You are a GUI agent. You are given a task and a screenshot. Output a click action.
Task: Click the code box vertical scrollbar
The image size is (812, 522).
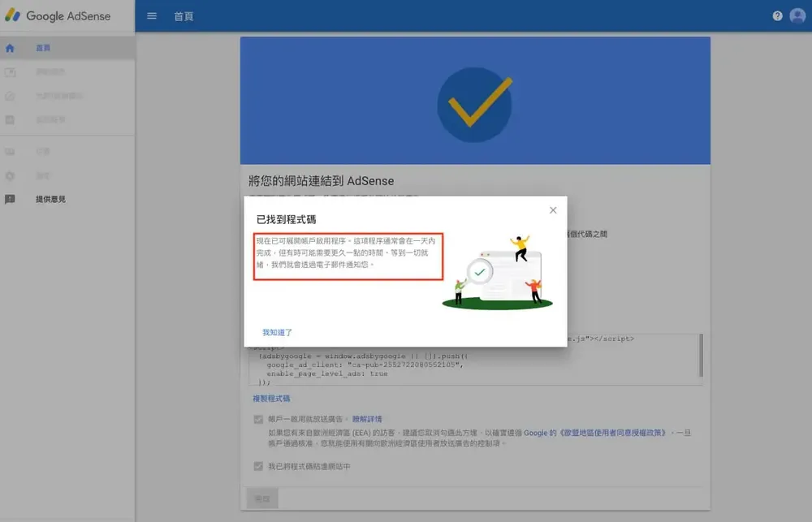[702, 356]
